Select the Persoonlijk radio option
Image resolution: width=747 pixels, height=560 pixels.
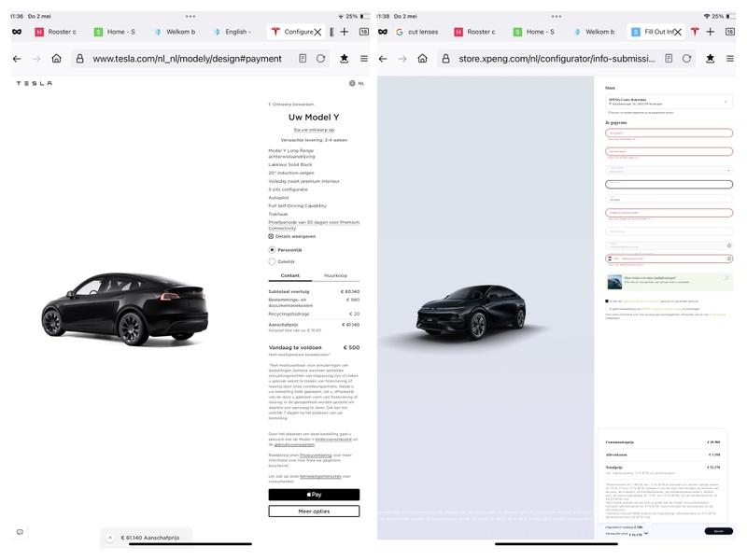pyautogui.click(x=272, y=249)
